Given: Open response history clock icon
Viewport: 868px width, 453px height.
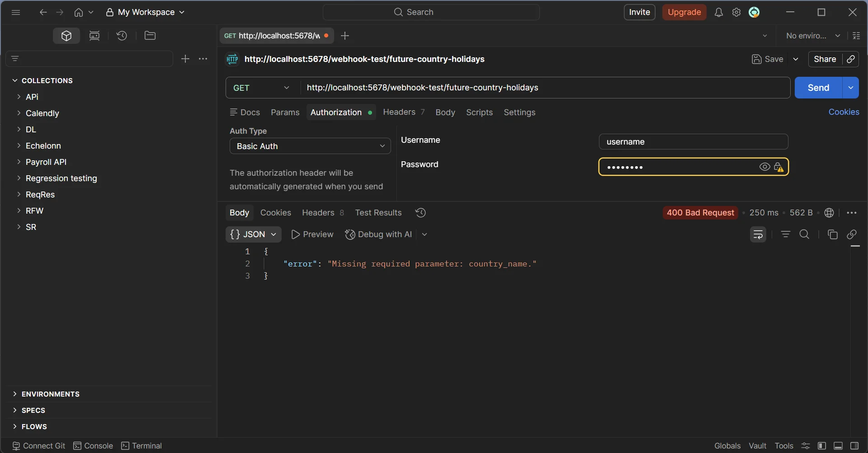Looking at the screenshot, I should pyautogui.click(x=420, y=213).
